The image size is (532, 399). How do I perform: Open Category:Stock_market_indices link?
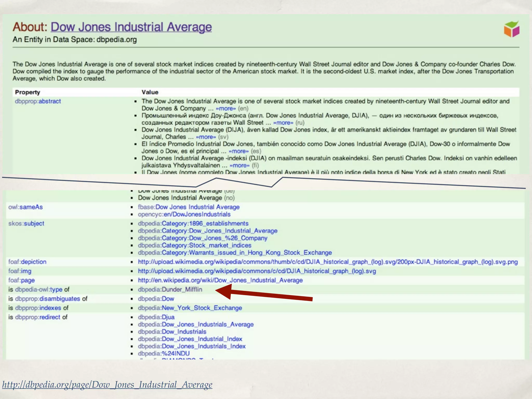195,245
